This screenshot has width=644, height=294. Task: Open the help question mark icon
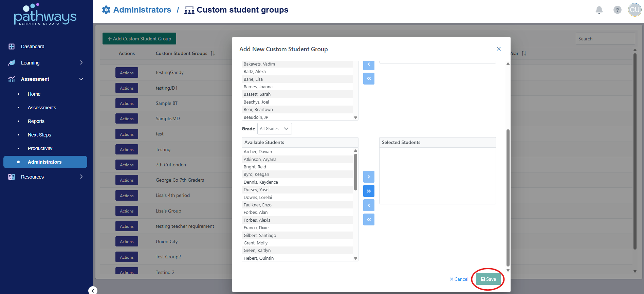tap(617, 10)
